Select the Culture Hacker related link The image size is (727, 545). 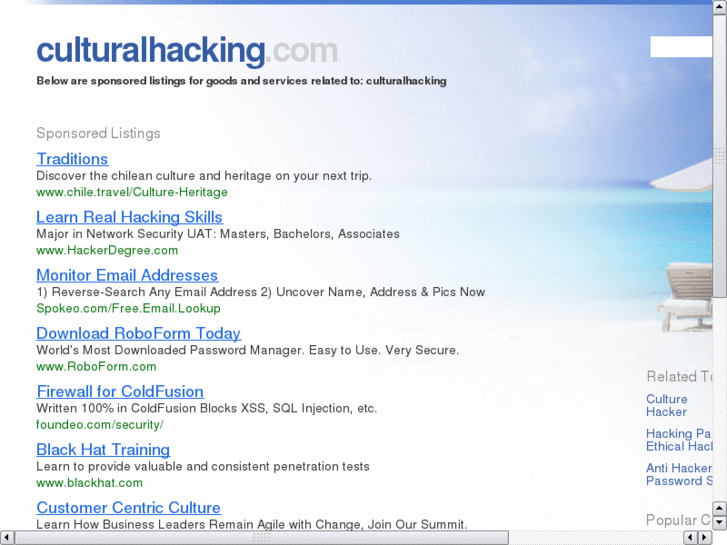pyautogui.click(x=667, y=405)
